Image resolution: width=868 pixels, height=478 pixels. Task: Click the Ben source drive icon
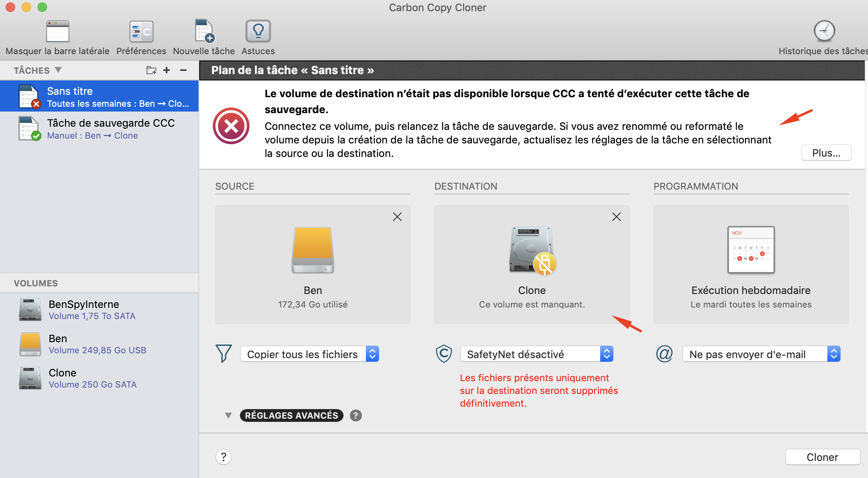point(313,250)
